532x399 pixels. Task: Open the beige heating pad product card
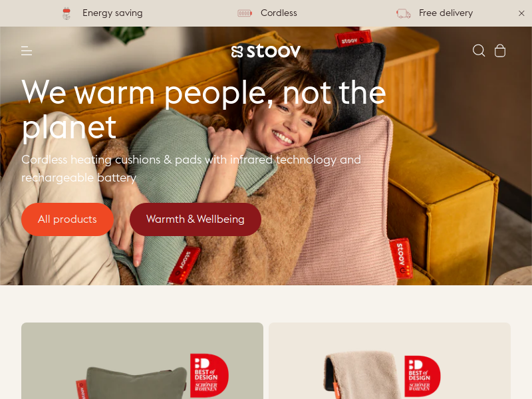[x=390, y=360]
